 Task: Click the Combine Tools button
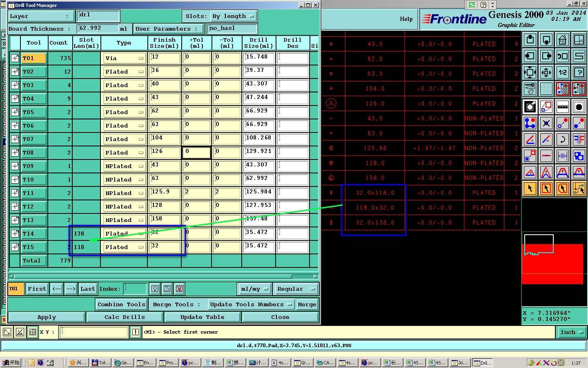pyautogui.click(x=121, y=304)
